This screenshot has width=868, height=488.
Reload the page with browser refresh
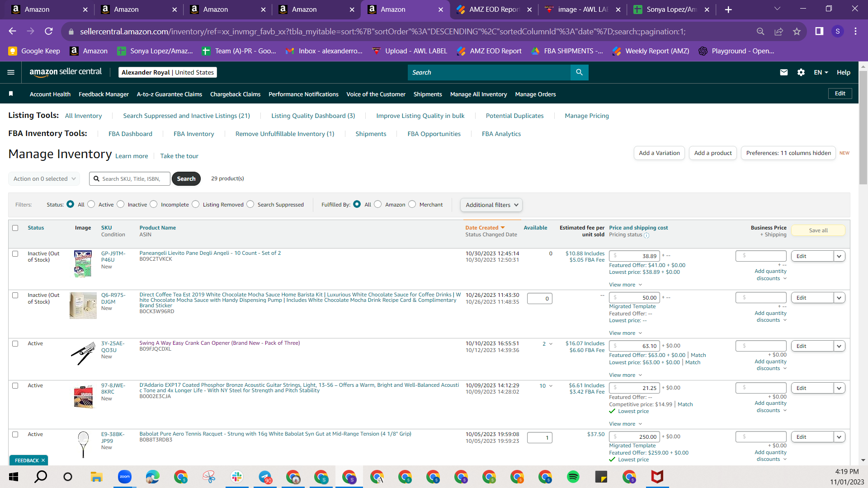pos(49,31)
